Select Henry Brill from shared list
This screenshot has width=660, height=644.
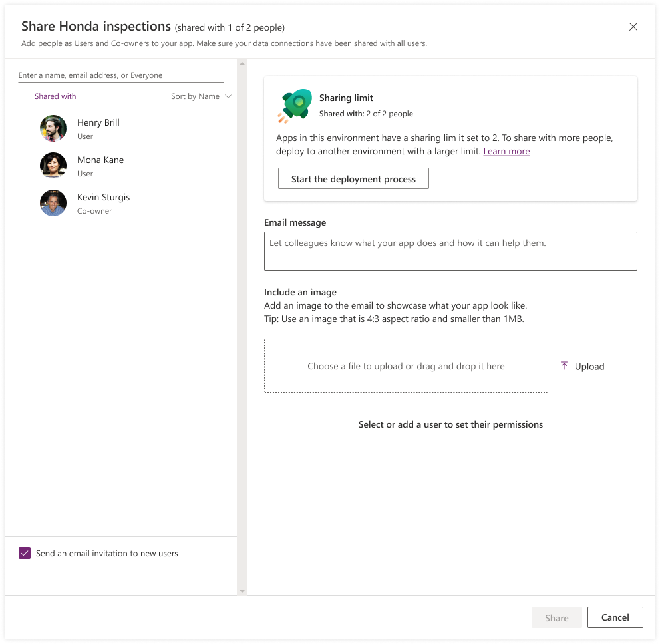tap(98, 123)
